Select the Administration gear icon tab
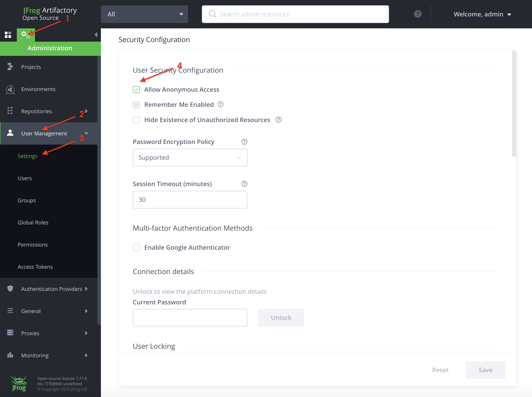 26,35
